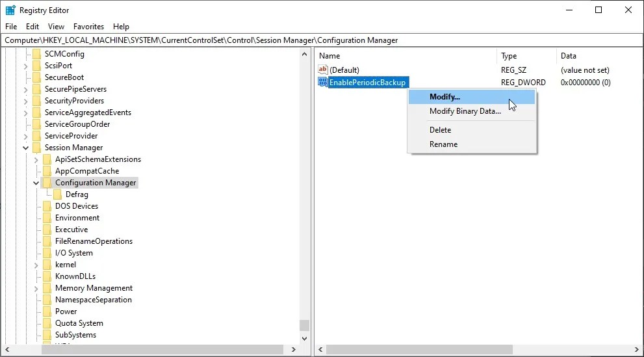Click the DOS Devices folder icon
The height and width of the screenshot is (357, 644).
(47, 206)
